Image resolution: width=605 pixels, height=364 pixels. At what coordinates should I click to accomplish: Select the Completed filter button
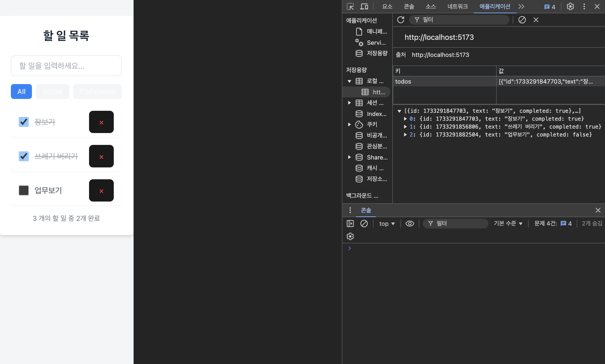click(97, 91)
